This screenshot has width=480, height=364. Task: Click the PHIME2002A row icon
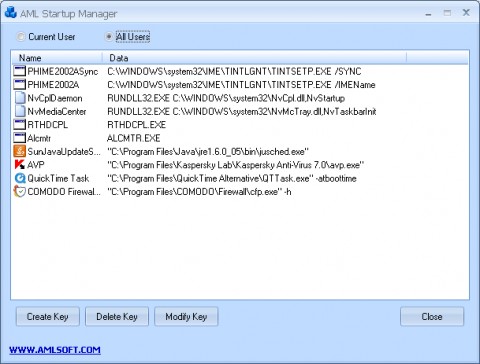coord(20,85)
